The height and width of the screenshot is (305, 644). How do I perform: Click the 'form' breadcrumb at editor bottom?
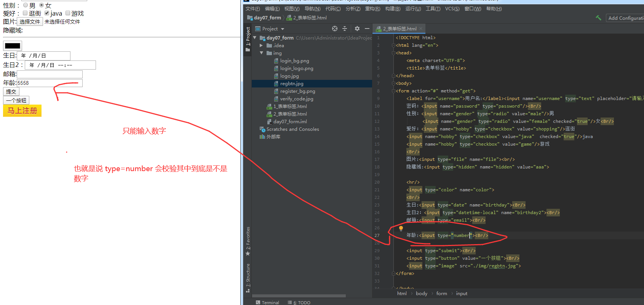[442, 294]
